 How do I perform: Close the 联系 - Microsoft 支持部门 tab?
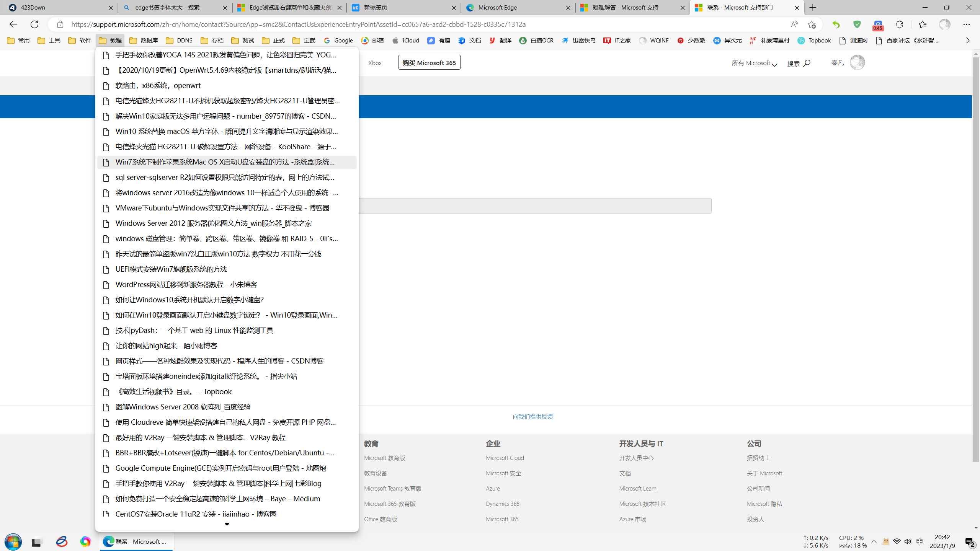click(x=797, y=8)
